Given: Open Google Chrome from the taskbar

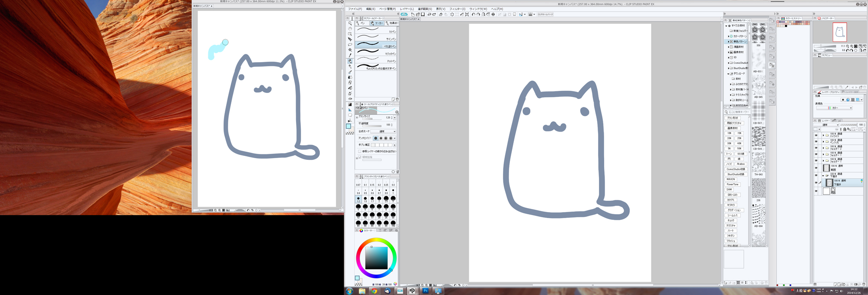Looking at the screenshot, I should (x=374, y=291).
